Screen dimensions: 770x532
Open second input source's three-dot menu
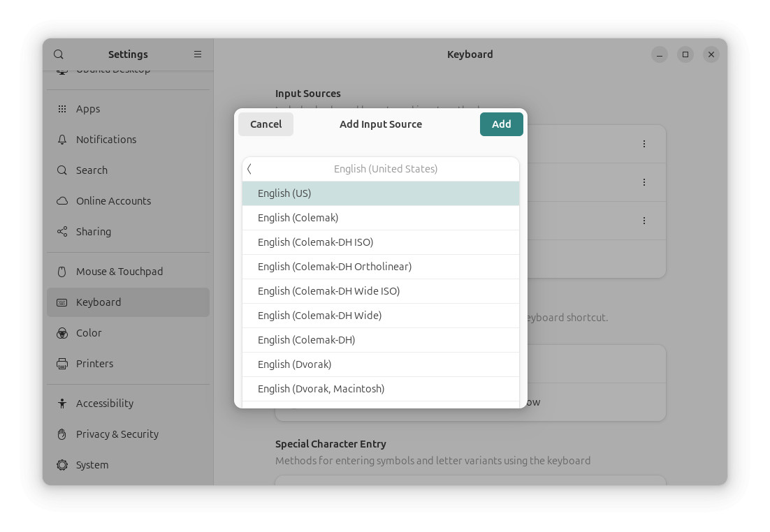pos(644,182)
